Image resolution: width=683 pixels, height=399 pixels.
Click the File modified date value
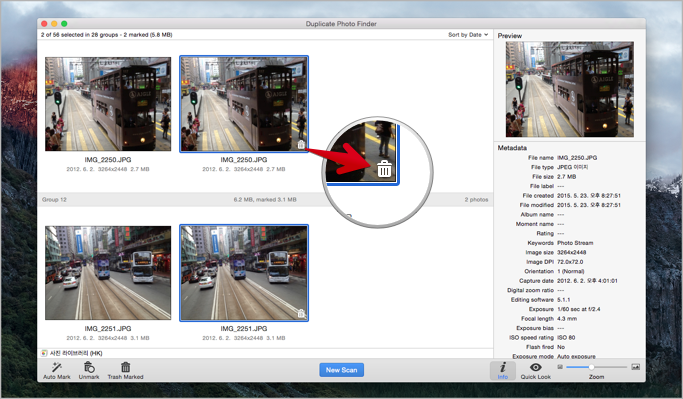[x=589, y=205]
